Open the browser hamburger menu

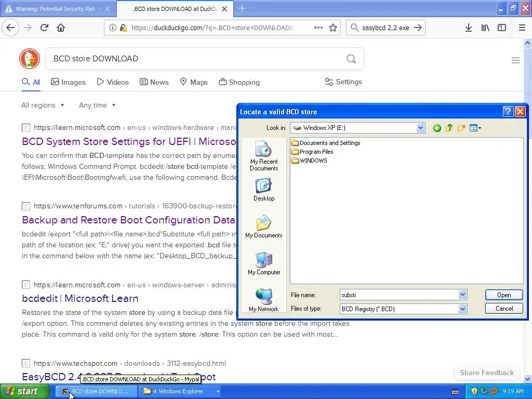(x=522, y=28)
